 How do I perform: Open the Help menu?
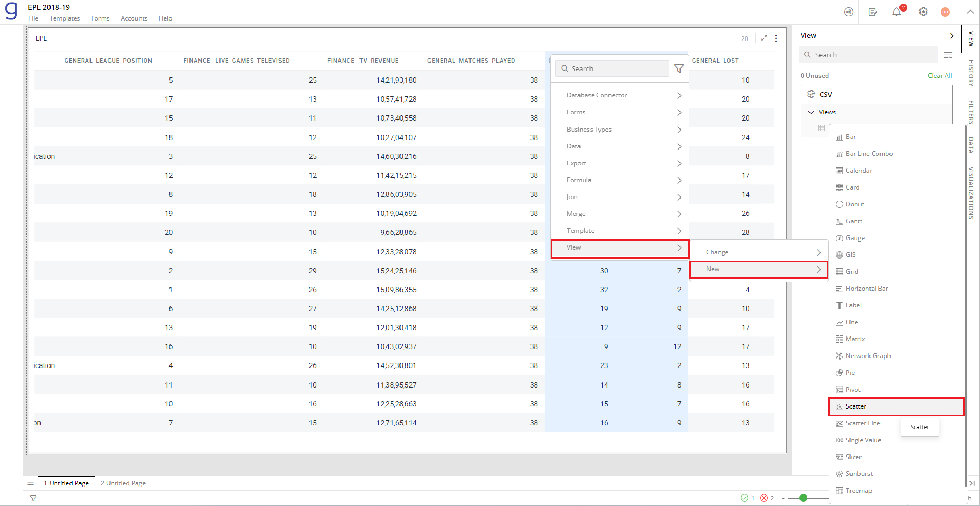(x=165, y=18)
